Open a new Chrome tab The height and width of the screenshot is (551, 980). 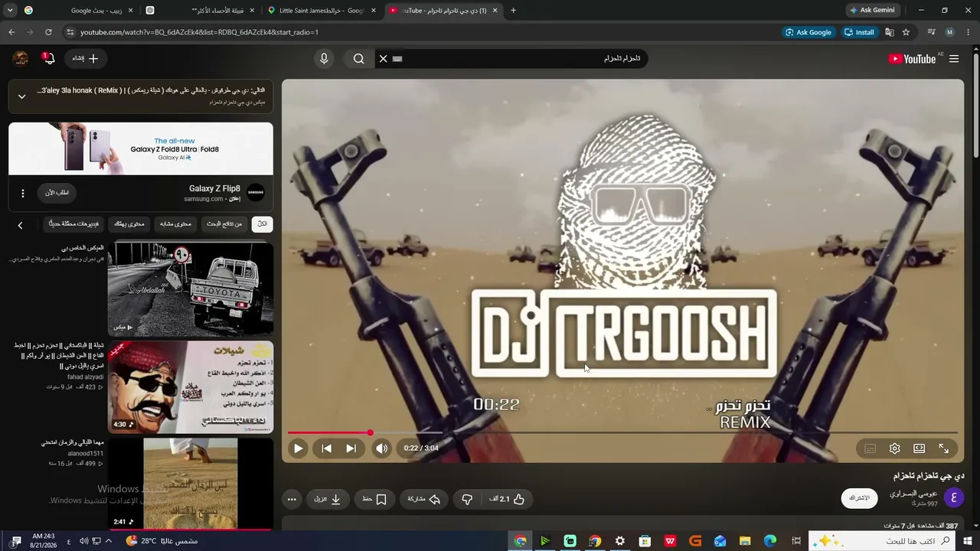513,11
